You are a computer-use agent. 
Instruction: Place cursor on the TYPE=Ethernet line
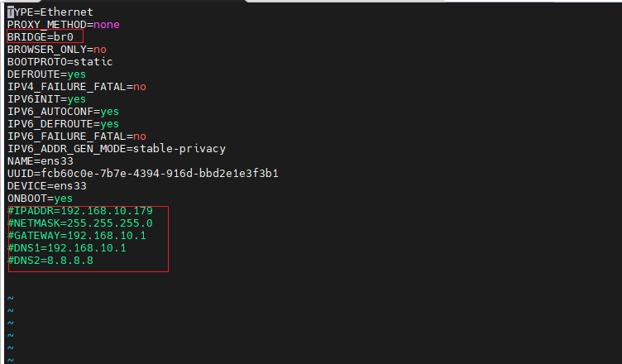pos(50,12)
